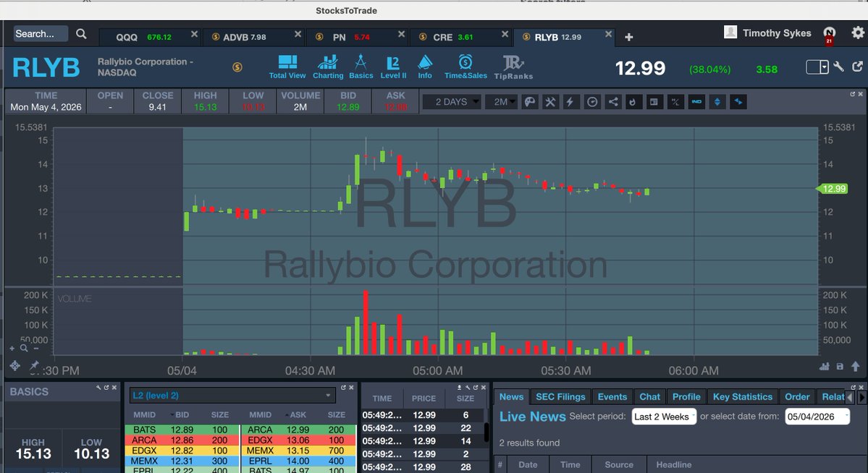Open the Chat tab

click(x=650, y=396)
